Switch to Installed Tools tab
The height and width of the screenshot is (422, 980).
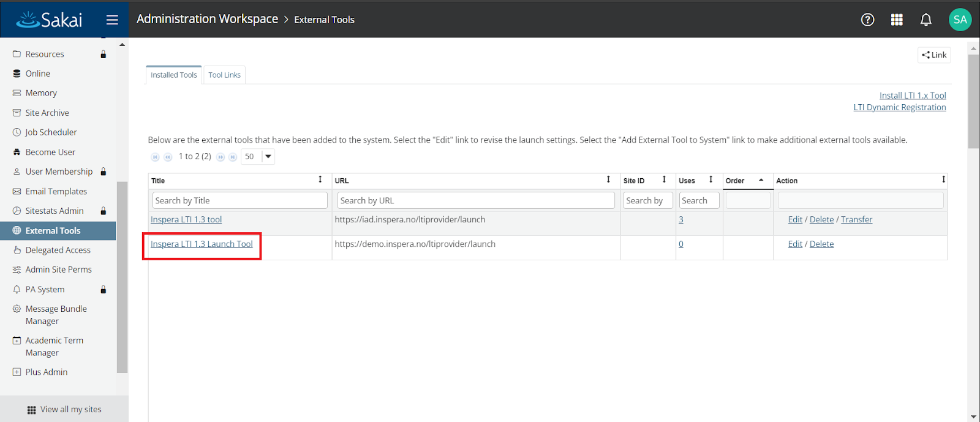[x=174, y=75]
